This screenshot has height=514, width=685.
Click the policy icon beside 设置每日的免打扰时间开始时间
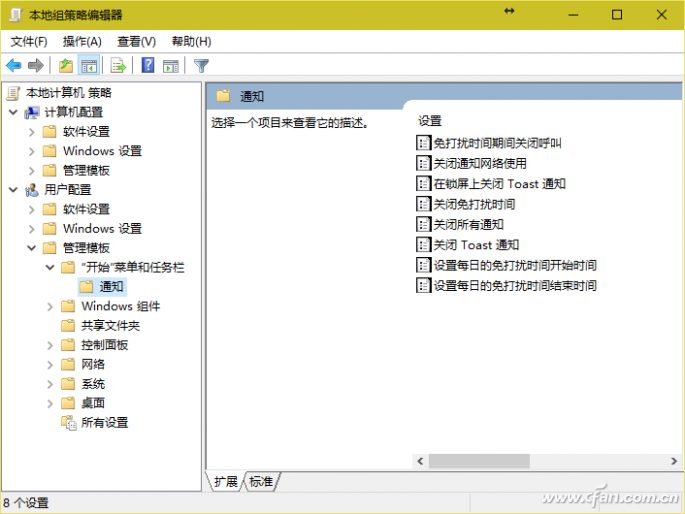(x=423, y=265)
